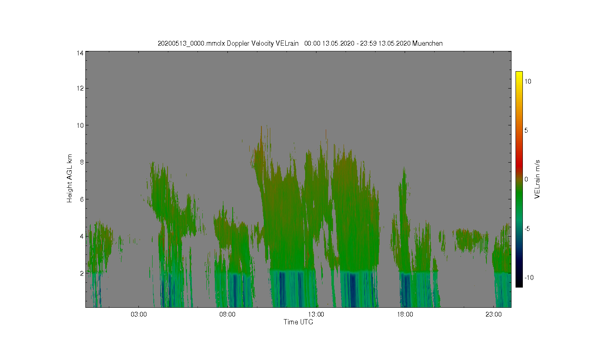This screenshot has height=364, width=607.
Task: Click the black bottom of the colorbar
Action: 519,283
